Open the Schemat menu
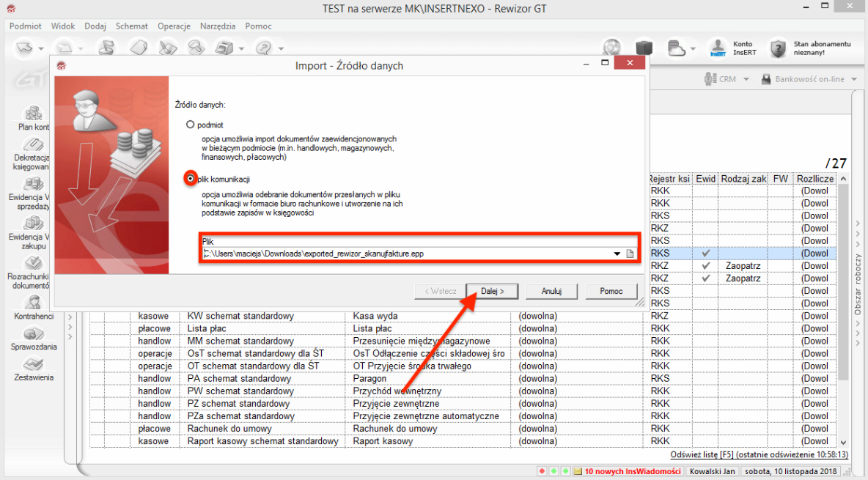Image resolution: width=868 pixels, height=480 pixels. (x=131, y=26)
